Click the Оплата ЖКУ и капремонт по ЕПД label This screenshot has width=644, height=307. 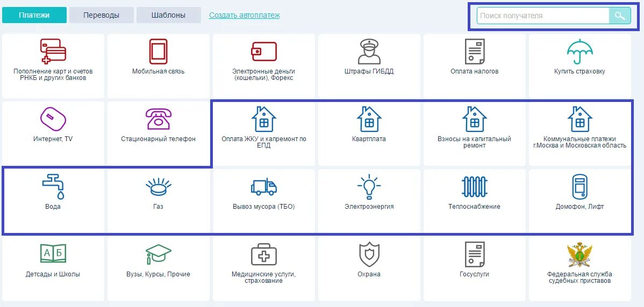264,142
